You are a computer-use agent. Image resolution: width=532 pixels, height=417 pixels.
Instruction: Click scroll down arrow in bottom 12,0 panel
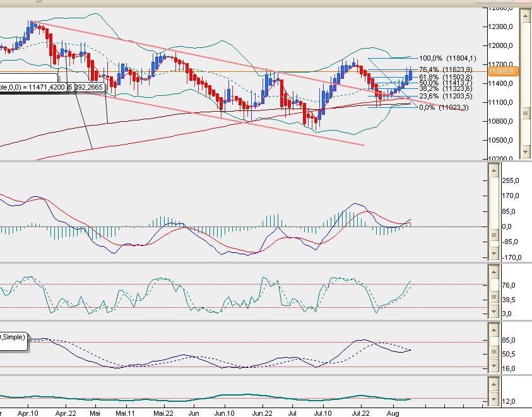tap(494, 399)
